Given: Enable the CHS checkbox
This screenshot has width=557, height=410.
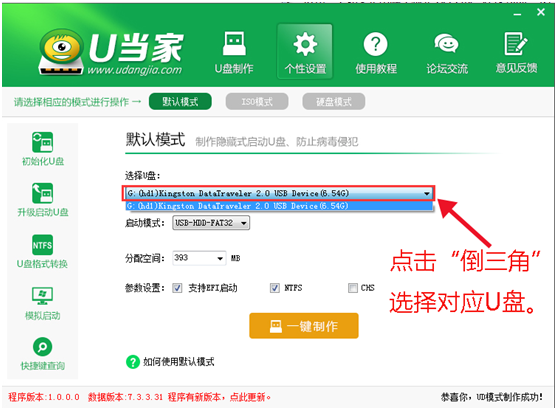Looking at the screenshot, I should click(x=353, y=288).
